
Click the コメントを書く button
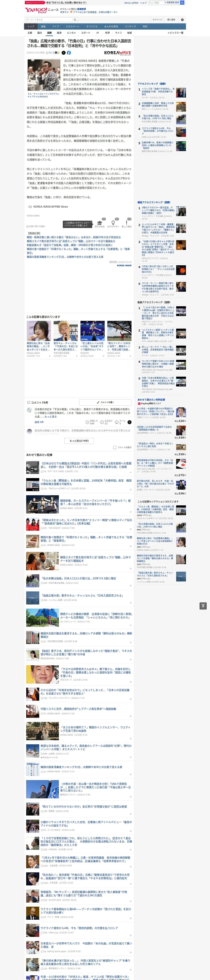tap(105, 402)
